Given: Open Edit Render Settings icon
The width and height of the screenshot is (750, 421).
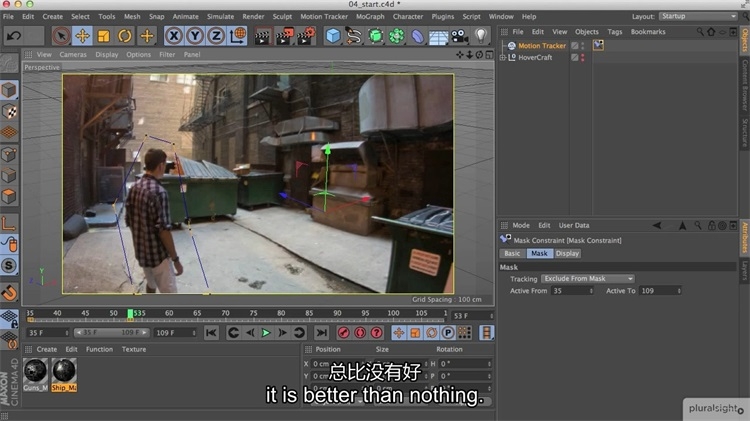Looking at the screenshot, I should click(306, 36).
